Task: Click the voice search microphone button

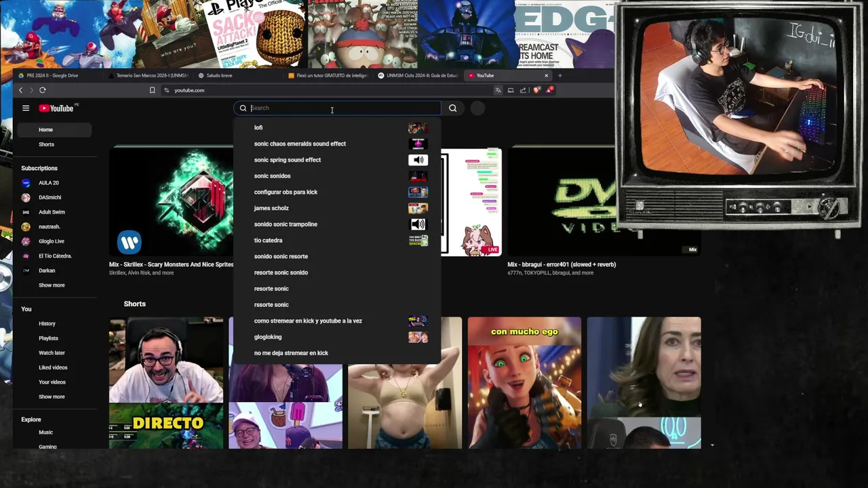Action: click(478, 108)
